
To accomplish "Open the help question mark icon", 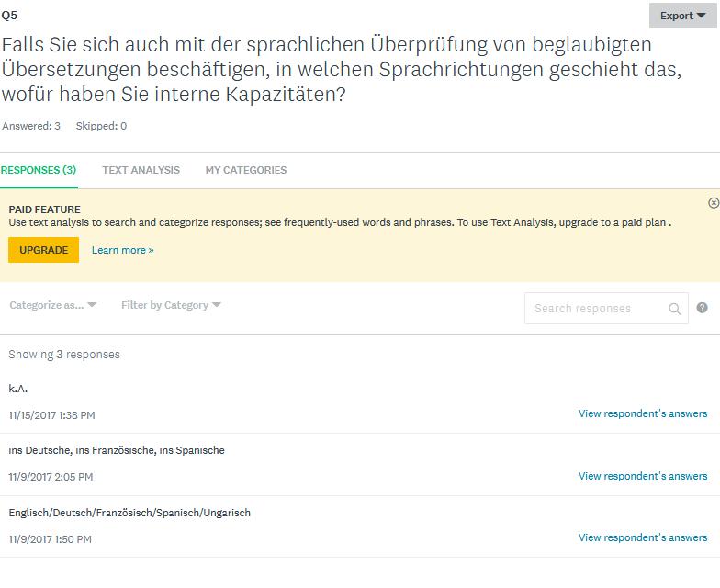I will coord(703,308).
